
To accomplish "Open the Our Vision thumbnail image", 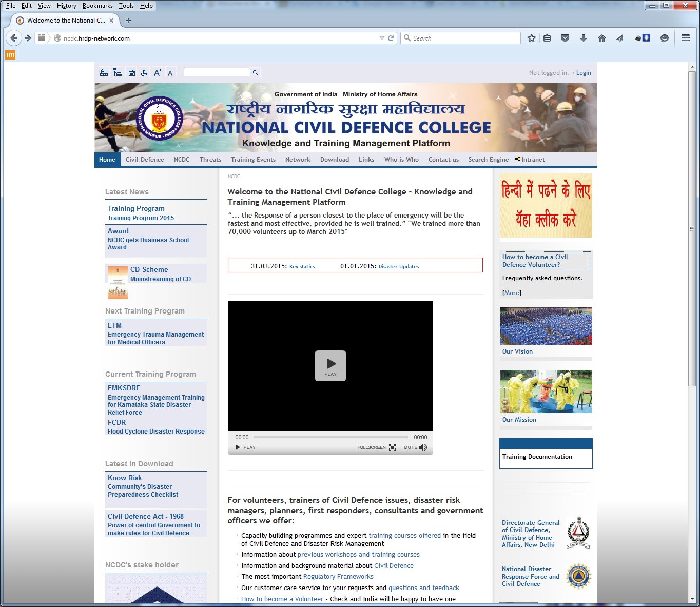I will [x=546, y=326].
